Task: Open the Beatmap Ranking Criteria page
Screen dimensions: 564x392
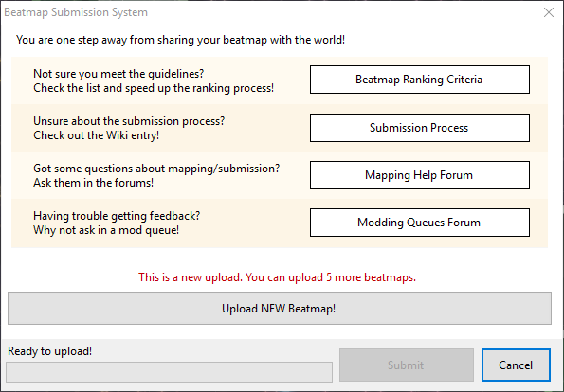Action: pyautogui.click(x=420, y=80)
